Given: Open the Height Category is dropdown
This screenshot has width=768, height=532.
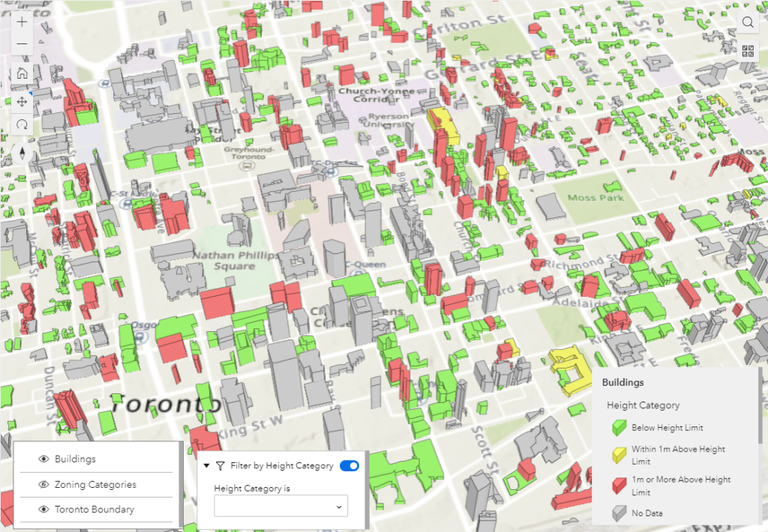Looking at the screenshot, I should point(280,506).
